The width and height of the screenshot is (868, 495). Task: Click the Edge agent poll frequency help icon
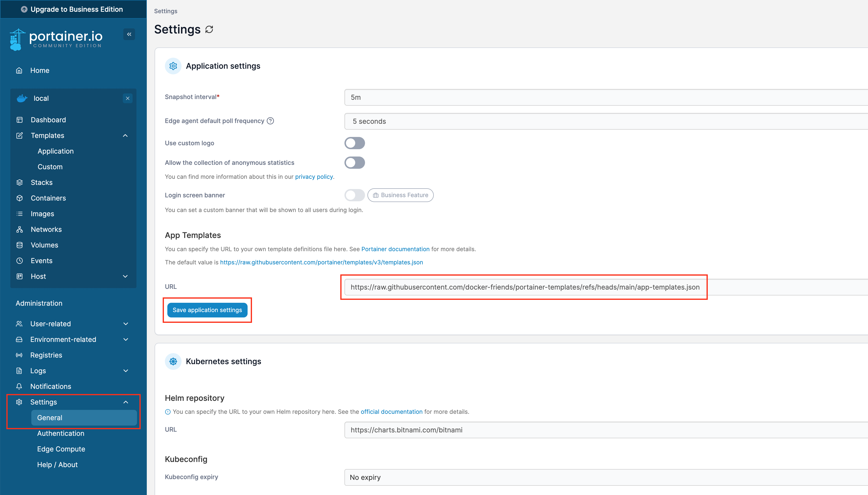[270, 121]
